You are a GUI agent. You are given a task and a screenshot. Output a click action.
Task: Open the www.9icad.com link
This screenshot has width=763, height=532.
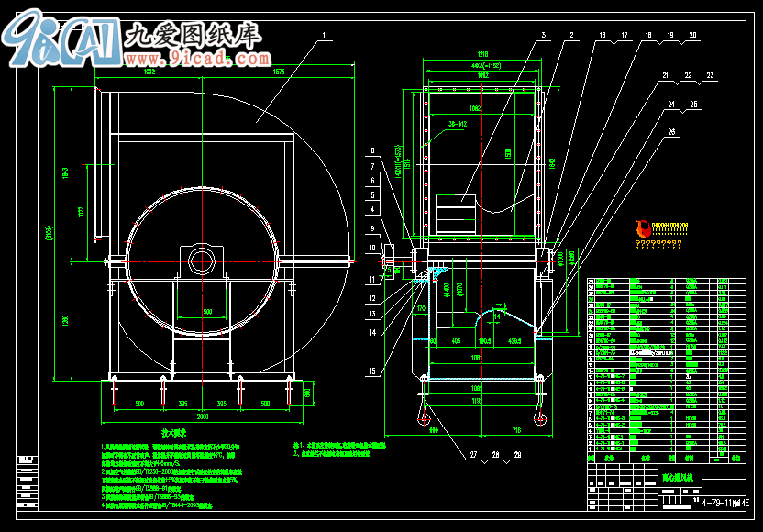coord(197,59)
